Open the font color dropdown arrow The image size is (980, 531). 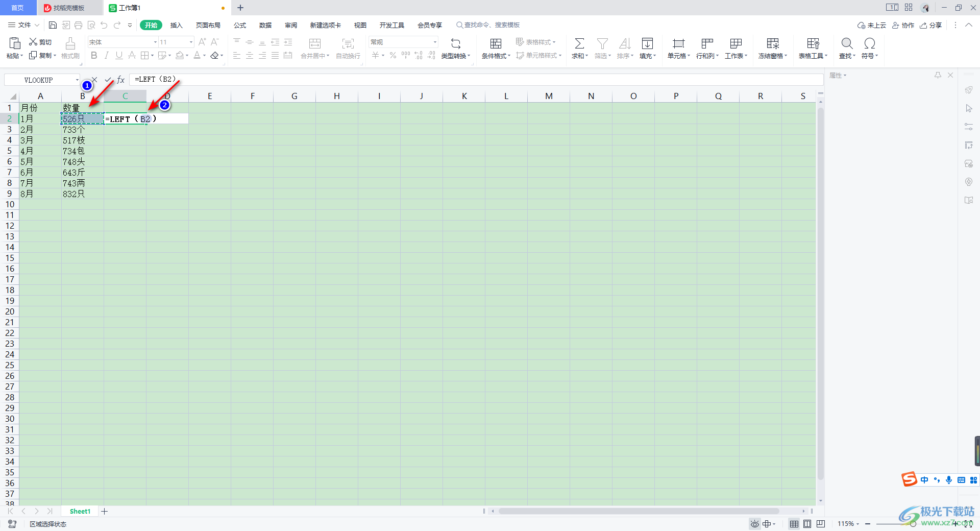pos(205,55)
